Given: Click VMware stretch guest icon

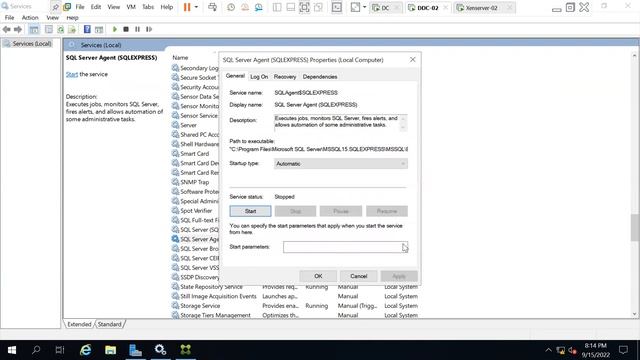Looking at the screenshot, I should (x=355, y=7).
